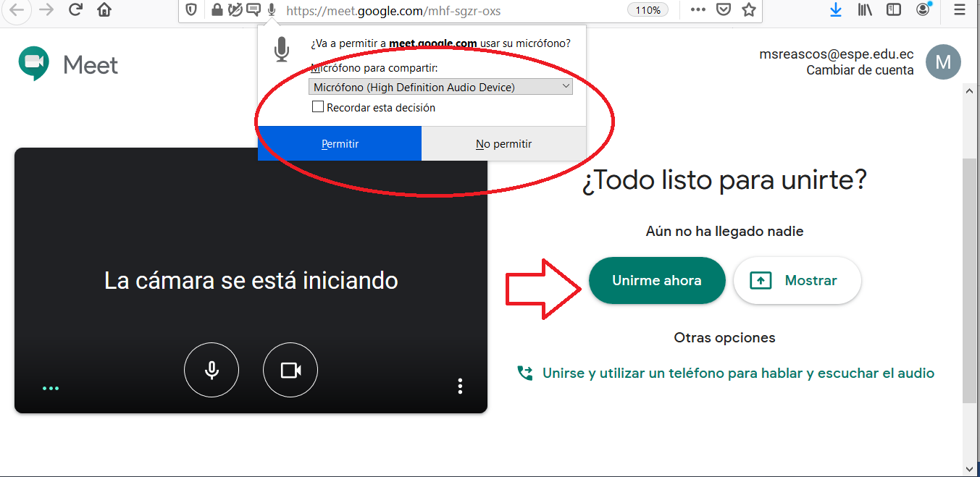Viewport: 980px width, 477px height.
Task: Click the Mostrar present button
Action: pyautogui.click(x=797, y=280)
